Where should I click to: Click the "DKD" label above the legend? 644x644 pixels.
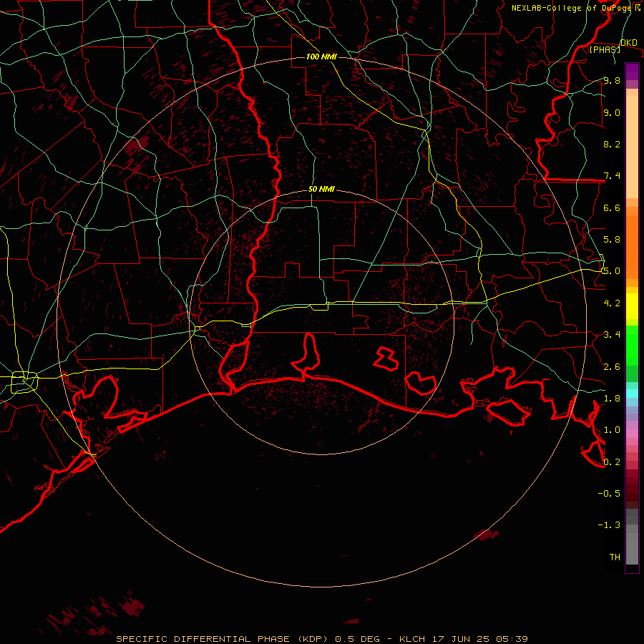[629, 42]
